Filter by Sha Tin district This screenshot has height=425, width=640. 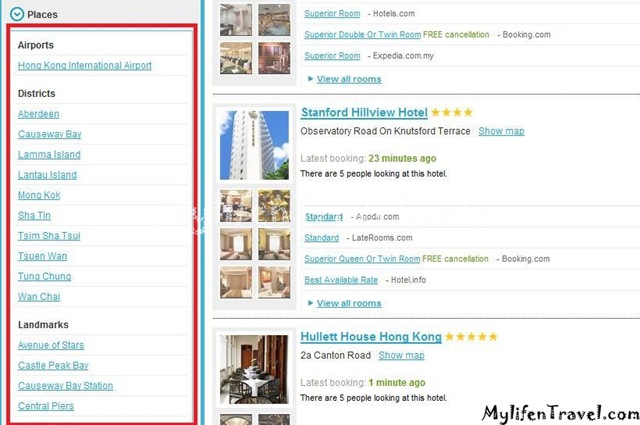(x=34, y=216)
